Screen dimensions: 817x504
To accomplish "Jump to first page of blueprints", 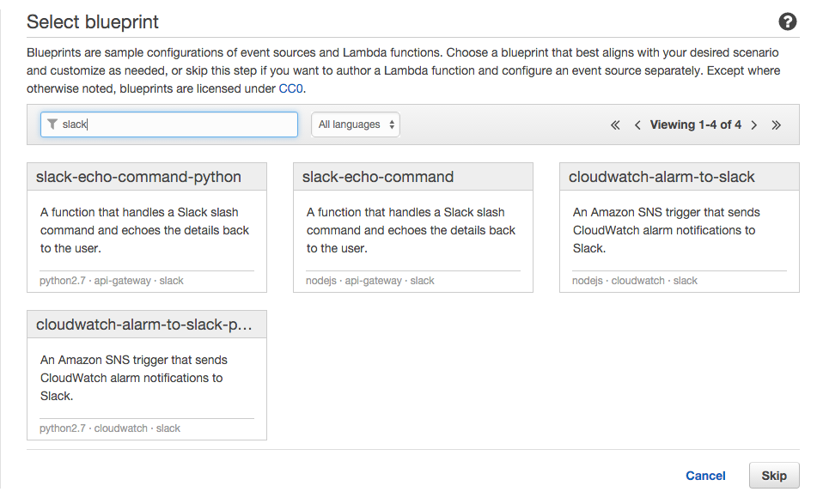I will (615, 125).
